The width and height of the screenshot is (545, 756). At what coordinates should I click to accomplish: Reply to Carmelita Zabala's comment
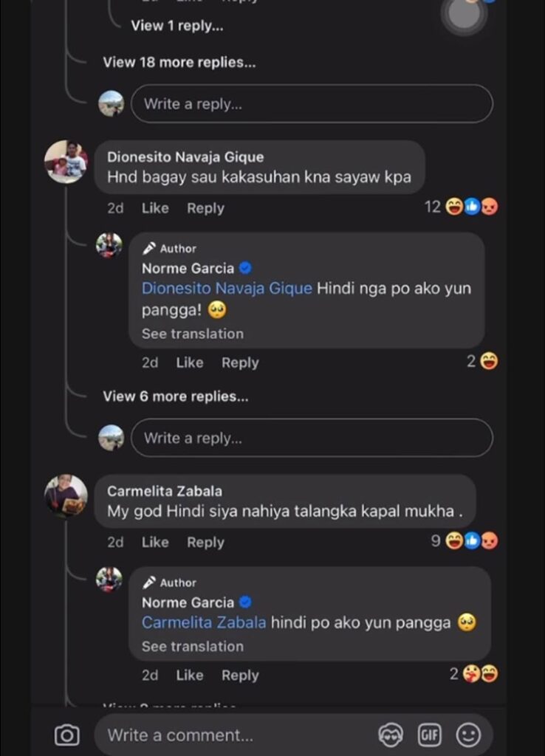205,542
